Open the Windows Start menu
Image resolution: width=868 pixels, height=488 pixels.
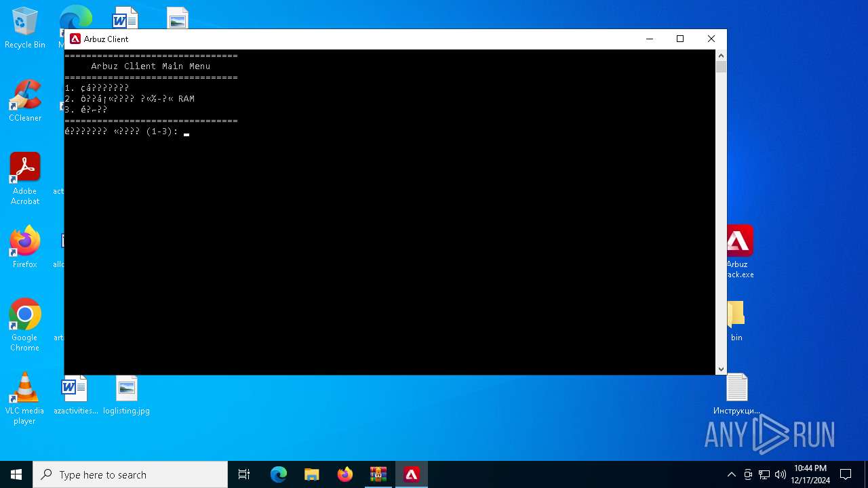16,474
